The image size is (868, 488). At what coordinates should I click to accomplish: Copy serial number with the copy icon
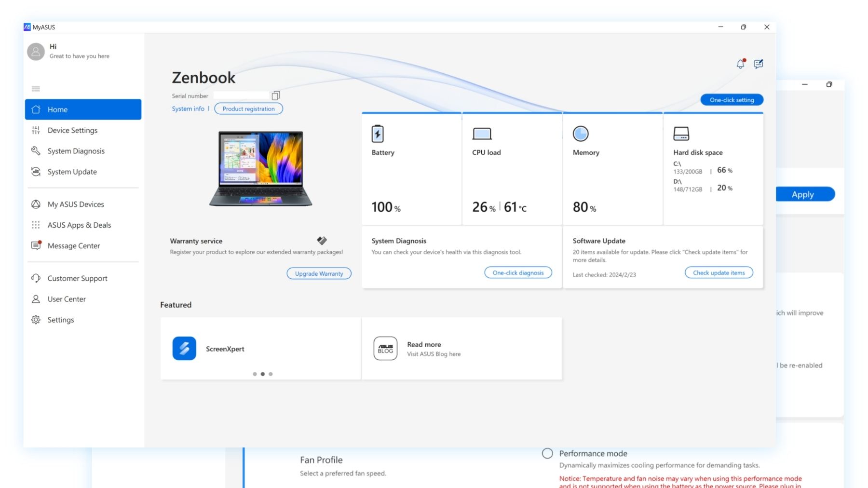(276, 95)
